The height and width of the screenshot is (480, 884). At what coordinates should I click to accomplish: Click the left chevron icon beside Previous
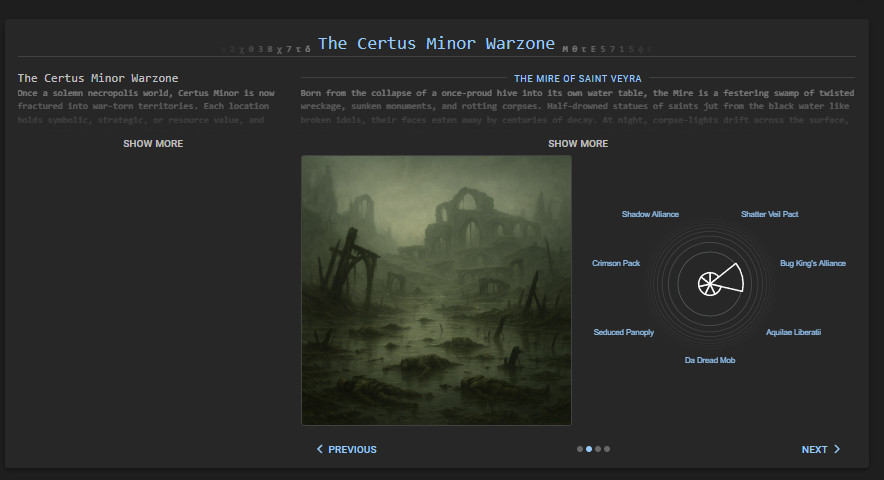320,450
